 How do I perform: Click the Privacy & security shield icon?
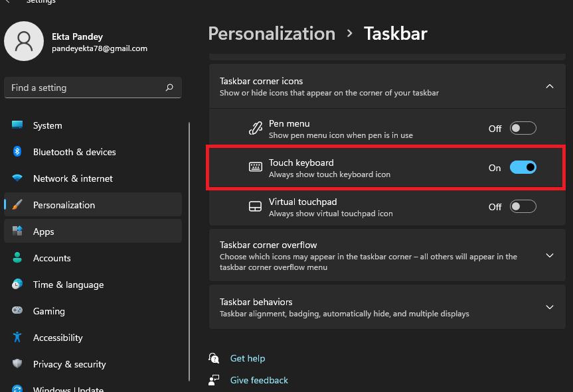coord(17,364)
